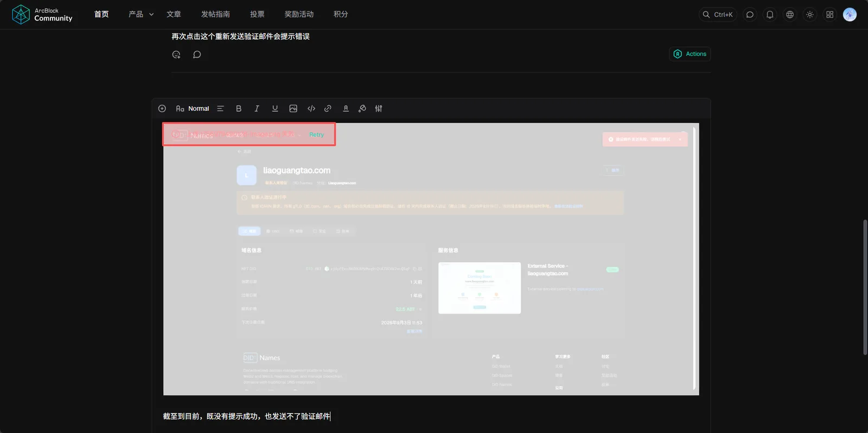Open the Ctrl+K search box
The height and width of the screenshot is (433, 868).
pos(718,15)
